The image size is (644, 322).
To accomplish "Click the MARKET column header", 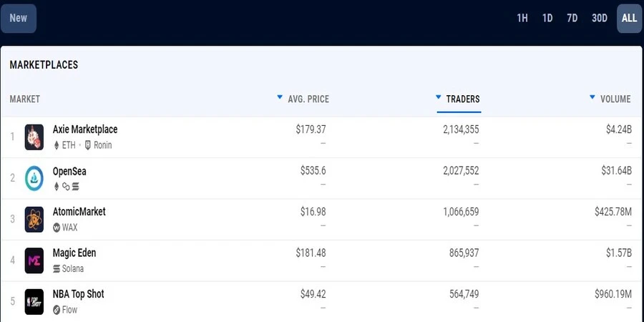I will 24,99.
